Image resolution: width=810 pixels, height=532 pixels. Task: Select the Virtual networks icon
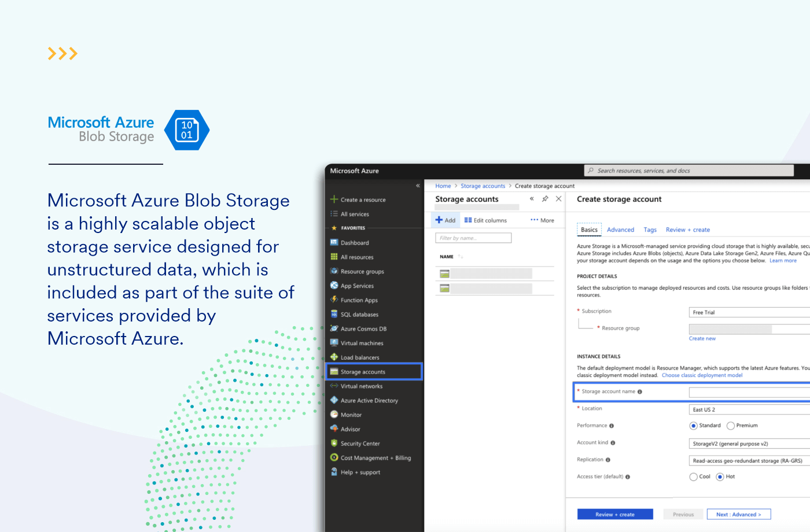(x=334, y=386)
